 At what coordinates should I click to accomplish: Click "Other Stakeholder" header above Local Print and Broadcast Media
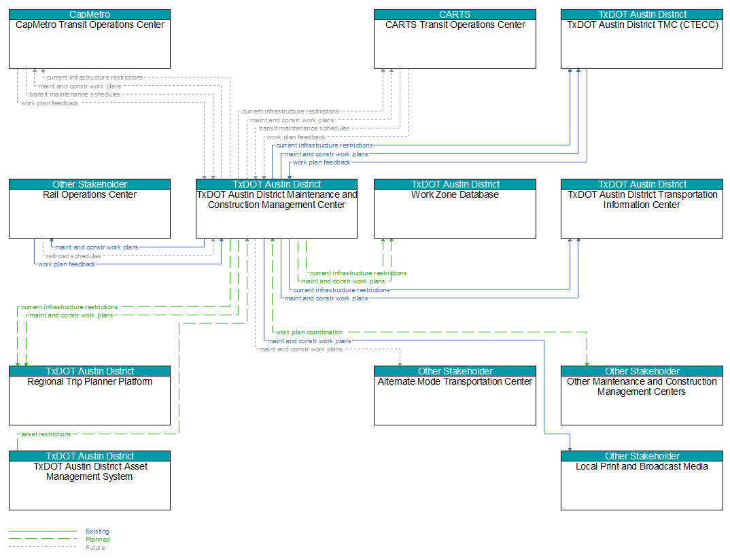(x=642, y=456)
